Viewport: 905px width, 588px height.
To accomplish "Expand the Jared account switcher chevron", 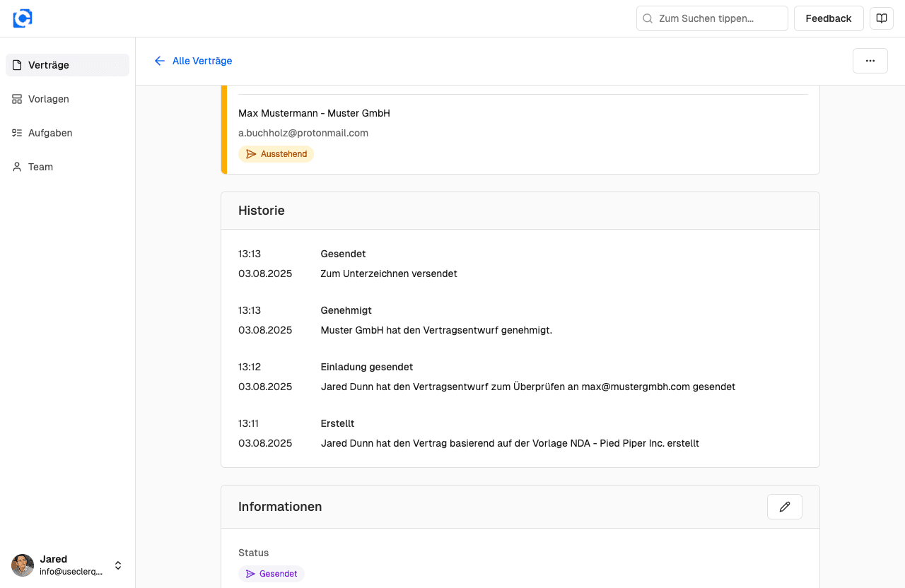I will pyautogui.click(x=118, y=565).
